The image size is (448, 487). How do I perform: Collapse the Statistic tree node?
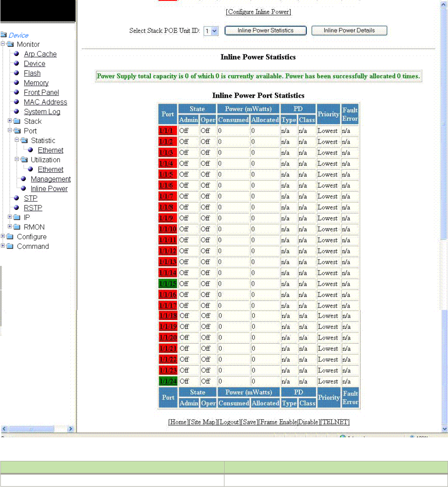[17, 140]
